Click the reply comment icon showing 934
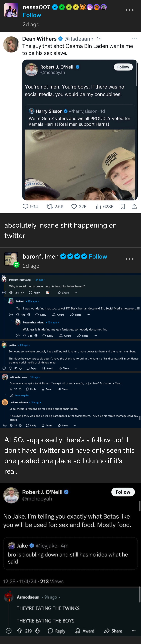 click(x=25, y=207)
